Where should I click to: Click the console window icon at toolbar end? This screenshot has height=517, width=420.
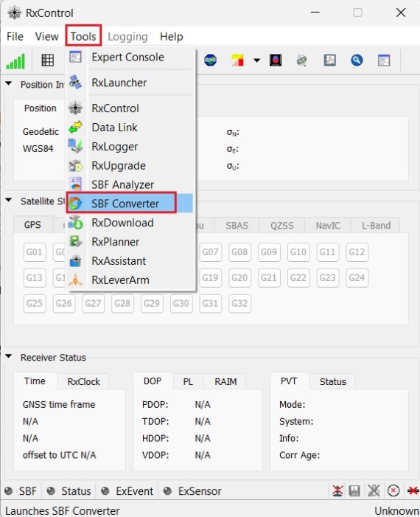point(384,60)
